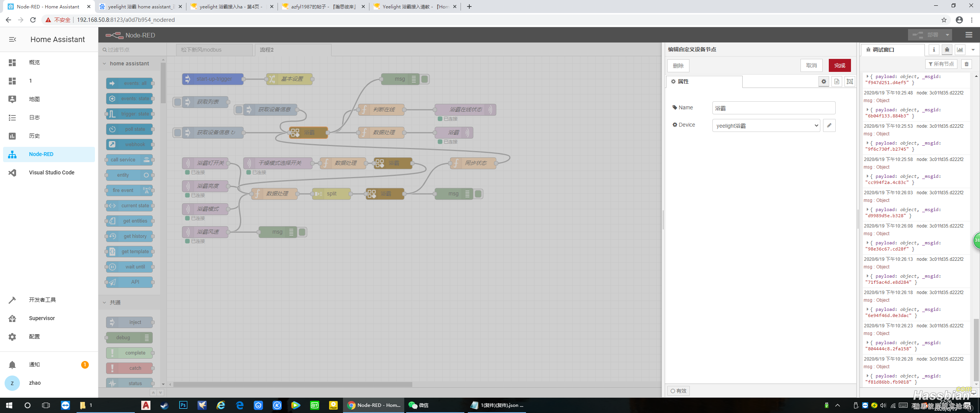Switch to yeelight 浴霸 home assistant browser tab
This screenshot has height=413, width=980.
pyautogui.click(x=141, y=7)
